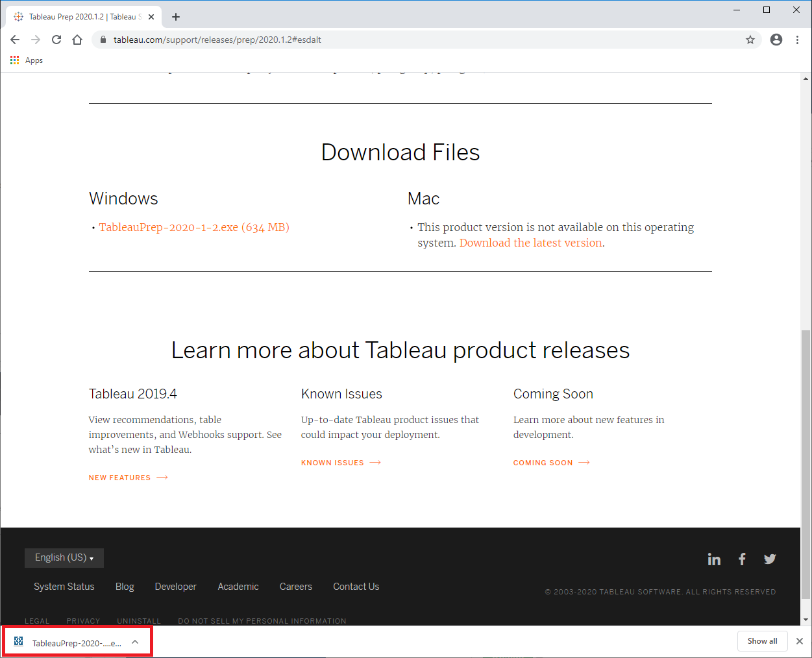
Task: Open the LEGAL footer link
Action: tap(37, 621)
